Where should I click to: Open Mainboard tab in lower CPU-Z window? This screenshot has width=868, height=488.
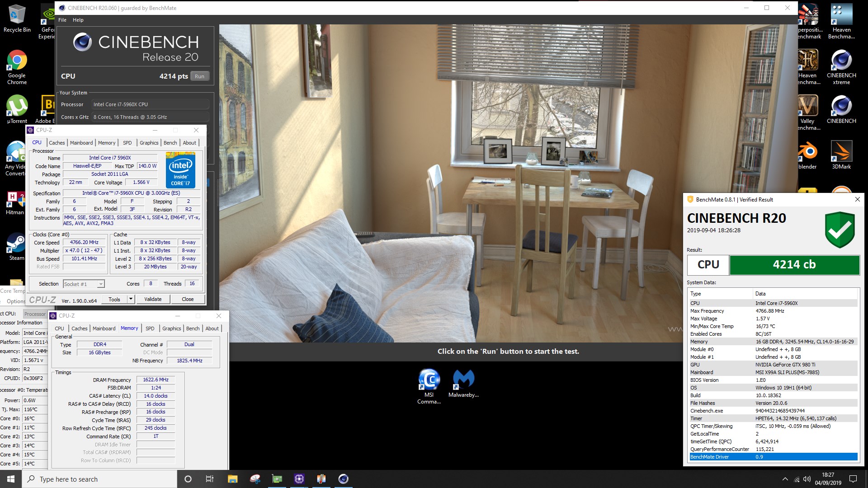104,328
